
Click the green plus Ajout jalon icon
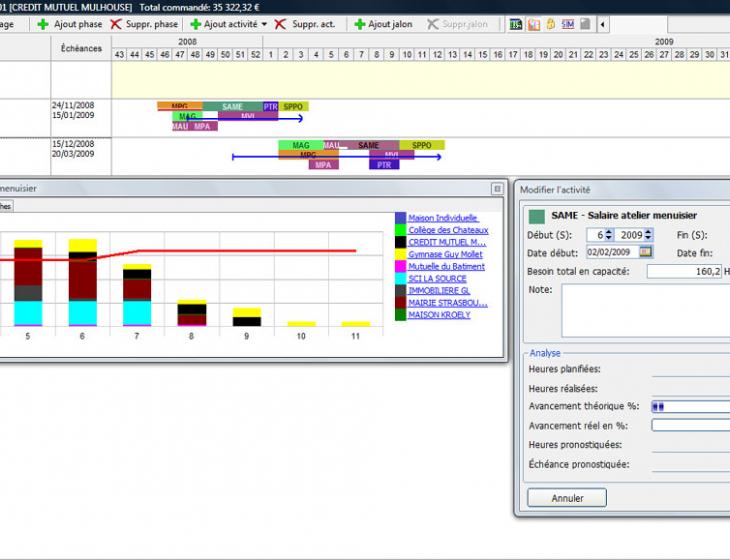359,24
